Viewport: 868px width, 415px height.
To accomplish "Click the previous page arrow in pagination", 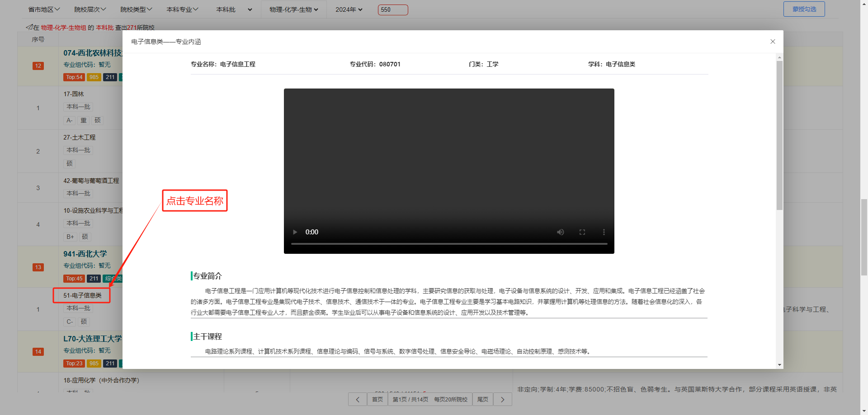I will [358, 399].
